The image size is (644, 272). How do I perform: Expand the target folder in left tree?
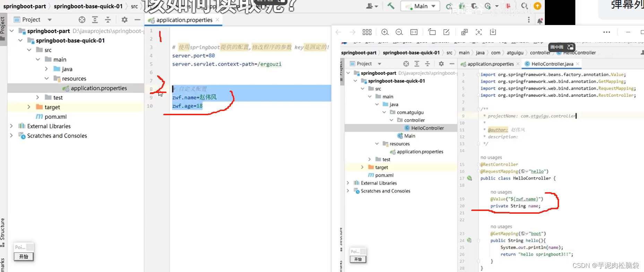pos(29,107)
